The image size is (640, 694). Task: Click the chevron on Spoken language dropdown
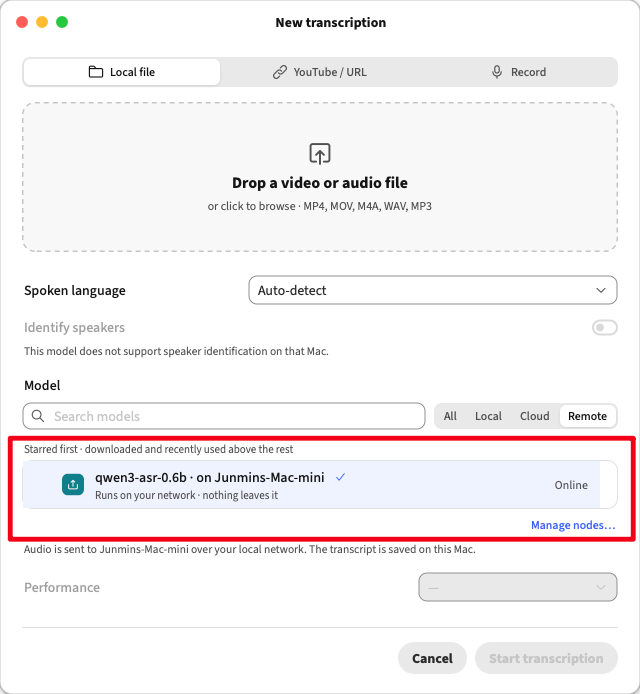[601, 290]
